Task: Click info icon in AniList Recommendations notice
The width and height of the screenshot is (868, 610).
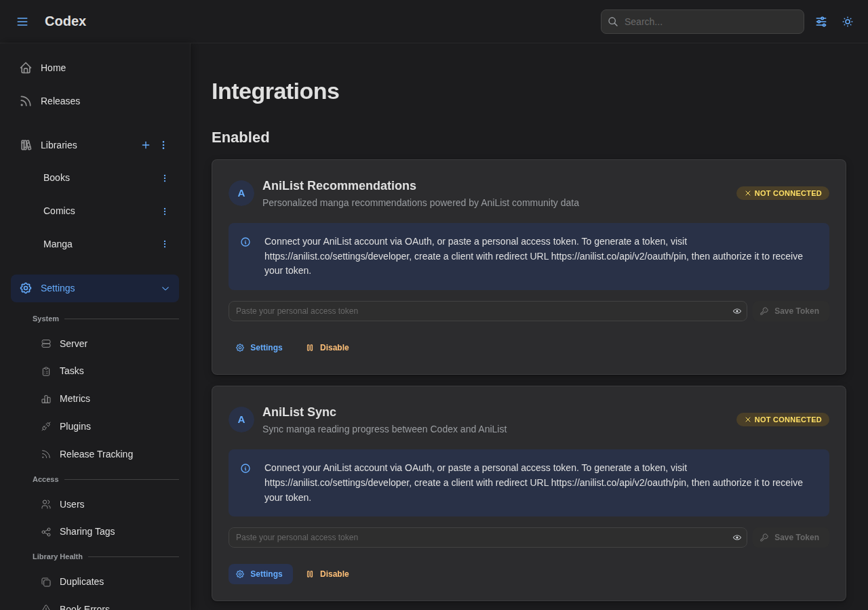Action: point(245,242)
